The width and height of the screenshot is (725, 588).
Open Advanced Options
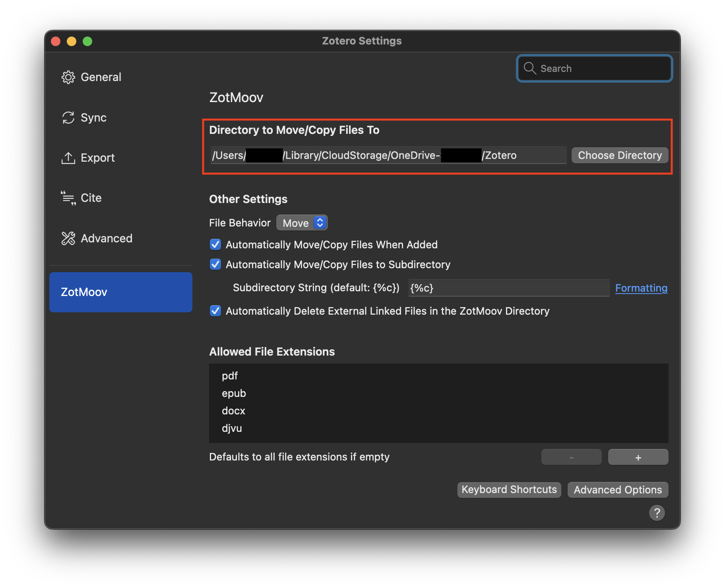[x=618, y=489]
